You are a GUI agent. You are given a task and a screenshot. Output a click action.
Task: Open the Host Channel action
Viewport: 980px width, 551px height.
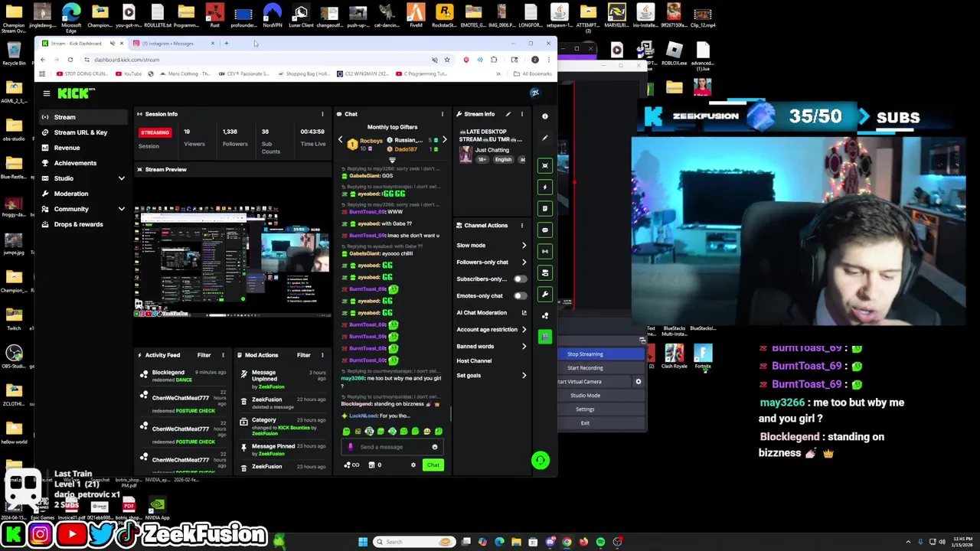[x=474, y=361]
